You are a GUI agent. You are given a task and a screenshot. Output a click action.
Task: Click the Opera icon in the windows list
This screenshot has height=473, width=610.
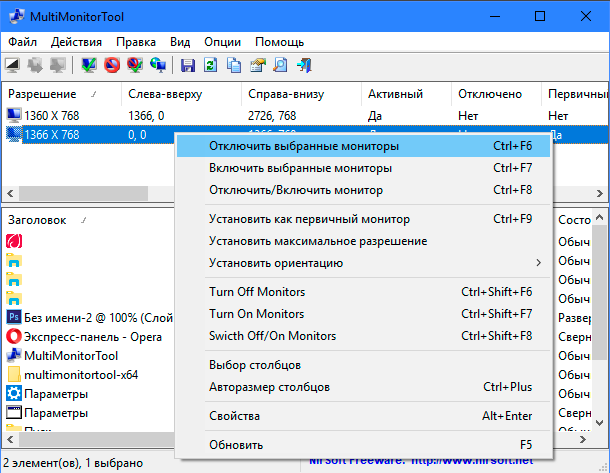(x=14, y=336)
